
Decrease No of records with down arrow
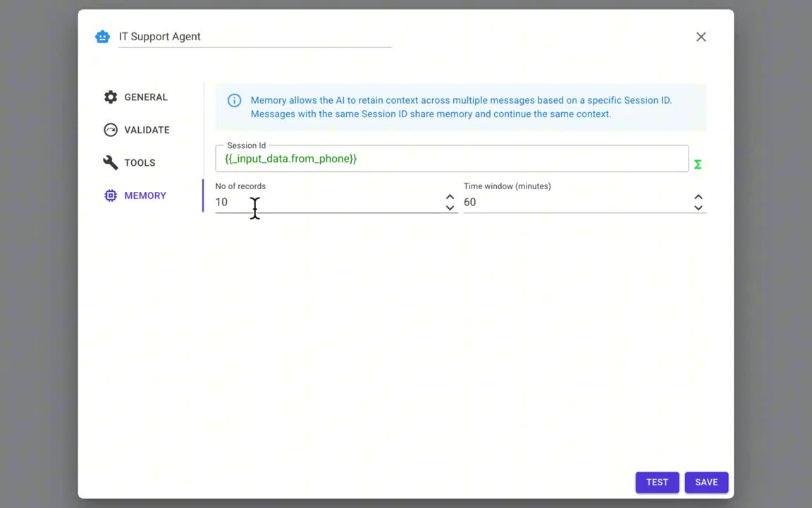[x=450, y=208]
